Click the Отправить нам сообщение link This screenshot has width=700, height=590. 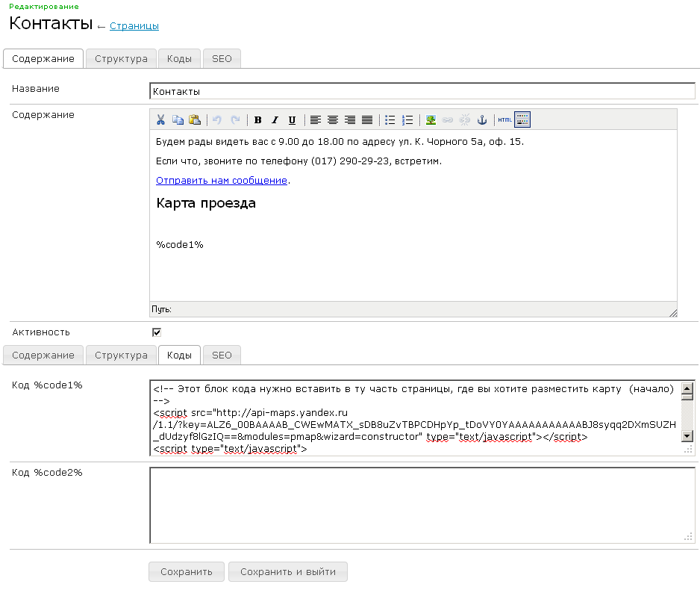tap(222, 181)
